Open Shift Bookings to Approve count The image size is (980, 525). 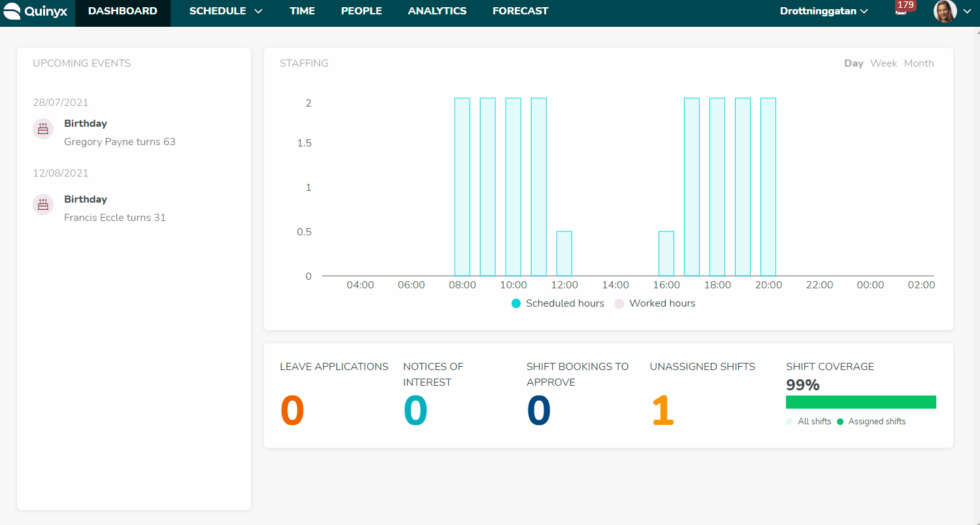pyautogui.click(x=539, y=411)
